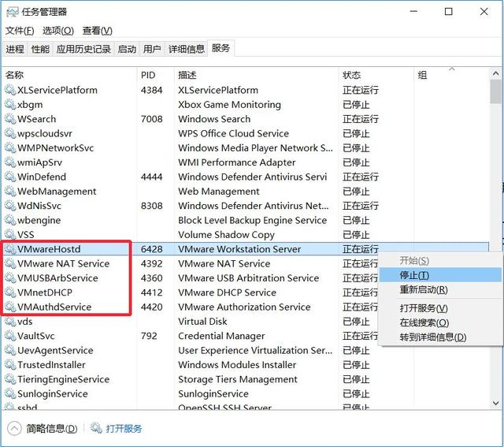
Task: Choose 打开服务(V) from context menu
Action: [440, 308]
